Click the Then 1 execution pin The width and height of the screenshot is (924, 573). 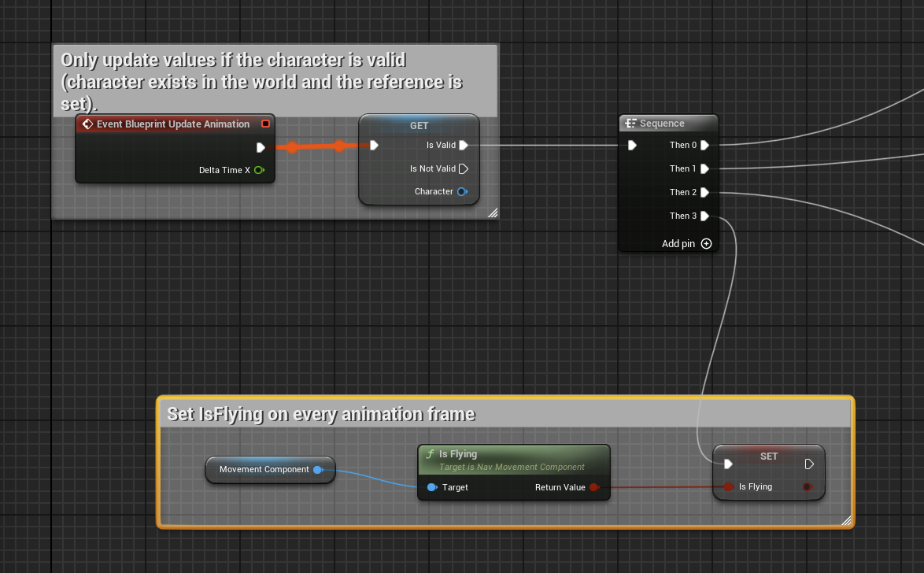pos(704,168)
